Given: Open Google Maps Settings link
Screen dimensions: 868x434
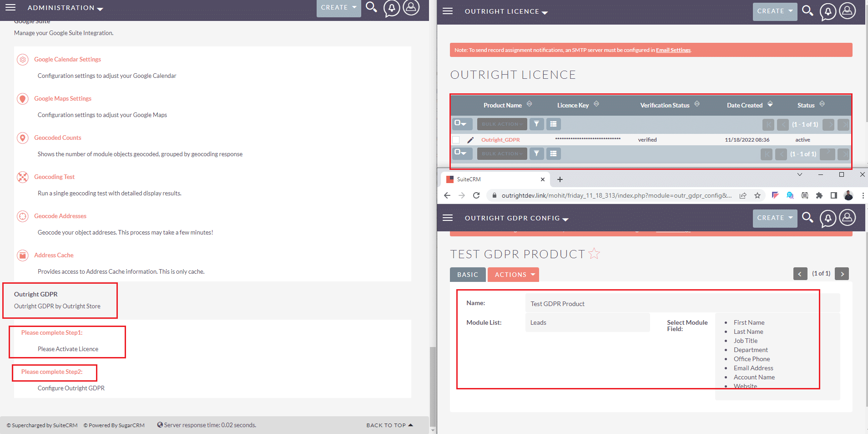Looking at the screenshot, I should click(63, 98).
